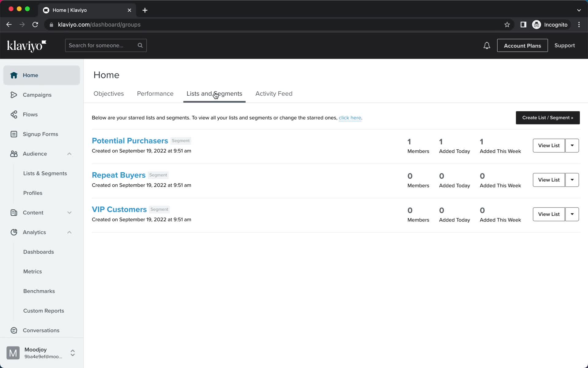Image resolution: width=588 pixels, height=368 pixels.
Task: Collapse the Audience sidebar section
Action: pyautogui.click(x=69, y=154)
